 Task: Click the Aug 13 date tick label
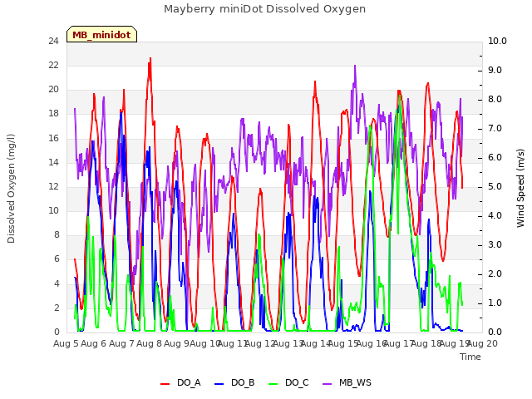click(x=288, y=343)
